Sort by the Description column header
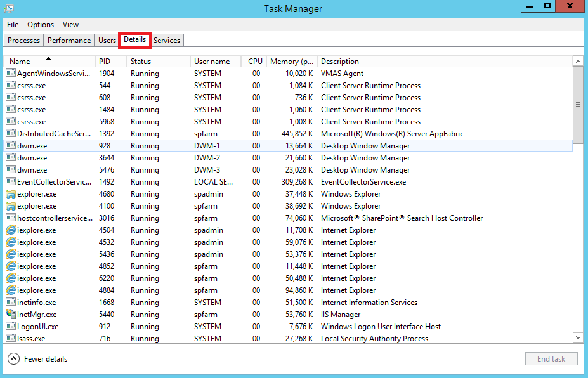Image resolution: width=588 pixels, height=378 pixels. point(445,61)
